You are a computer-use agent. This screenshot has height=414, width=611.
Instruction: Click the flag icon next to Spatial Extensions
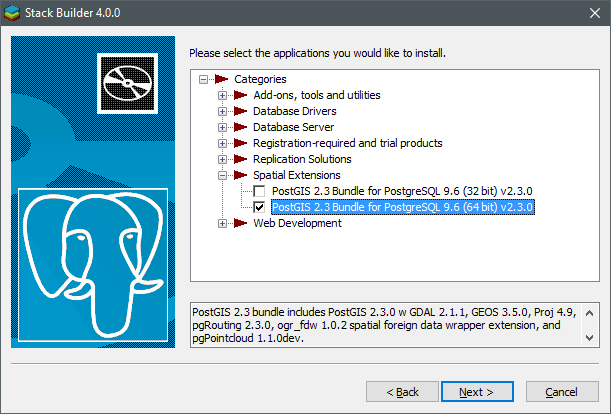(240, 175)
